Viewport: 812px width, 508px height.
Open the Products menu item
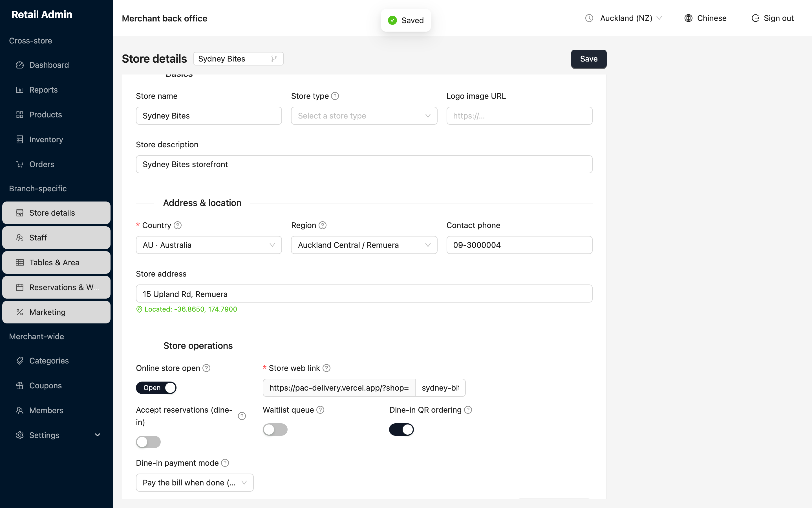(56, 115)
